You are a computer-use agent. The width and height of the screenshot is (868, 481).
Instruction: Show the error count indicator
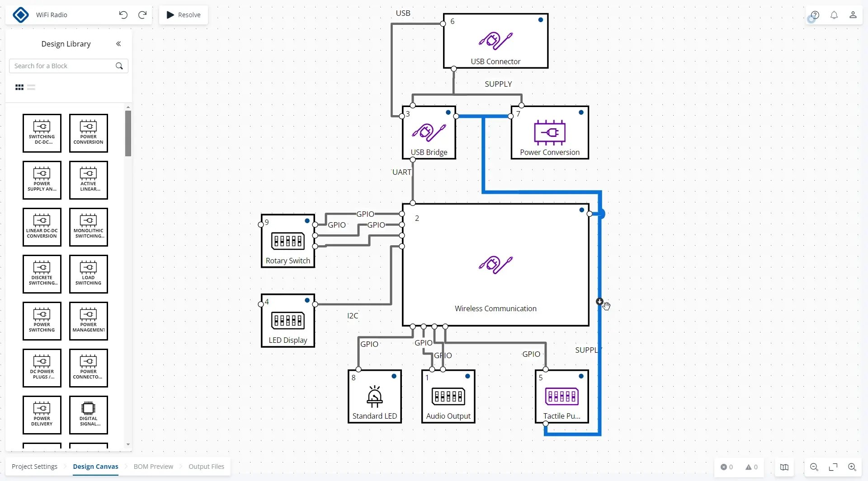click(x=726, y=467)
